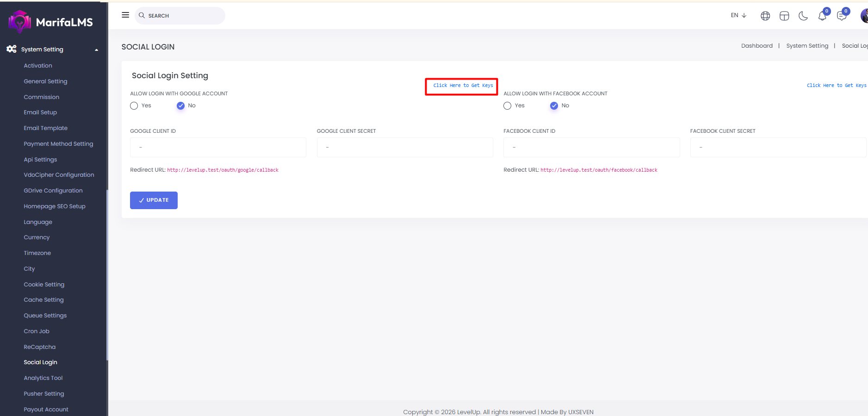Go to ReCaptcha settings page

39,347
